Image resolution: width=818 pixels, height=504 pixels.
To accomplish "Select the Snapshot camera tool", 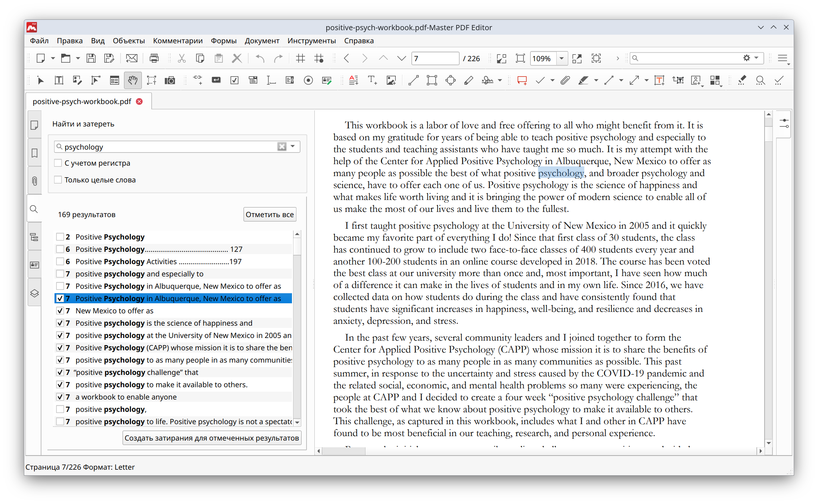I will [x=170, y=80].
